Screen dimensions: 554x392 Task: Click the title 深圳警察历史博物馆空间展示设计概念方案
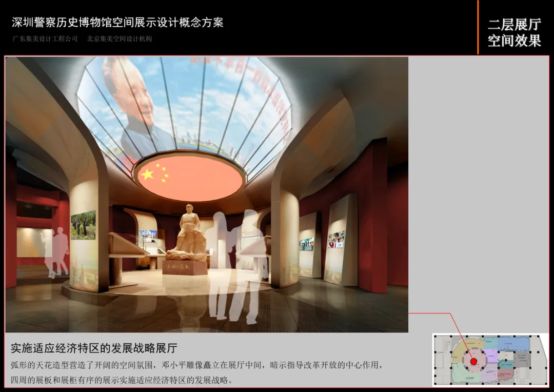pos(117,23)
